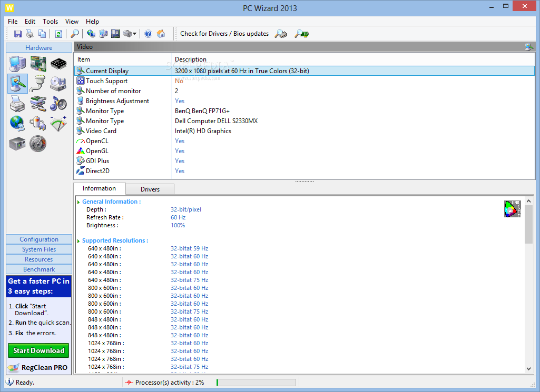Select the Direct2D row
540x392 pixels.
305,170
